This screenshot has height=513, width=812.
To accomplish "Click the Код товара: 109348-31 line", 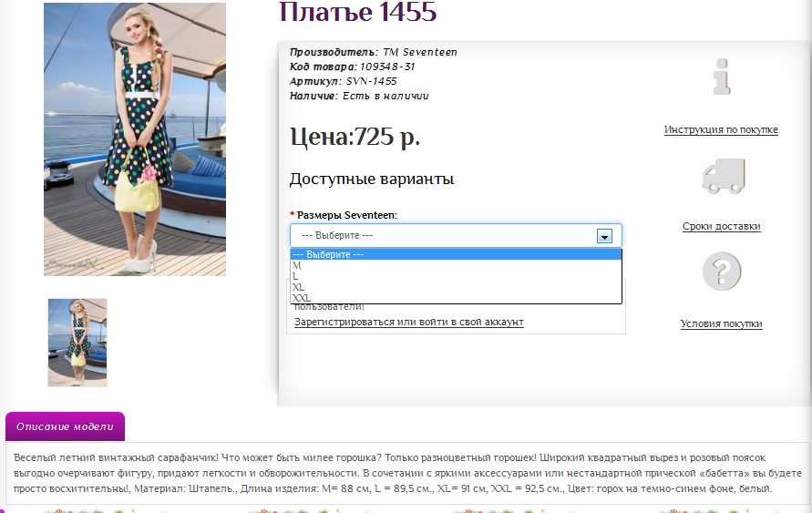I will (352, 67).
